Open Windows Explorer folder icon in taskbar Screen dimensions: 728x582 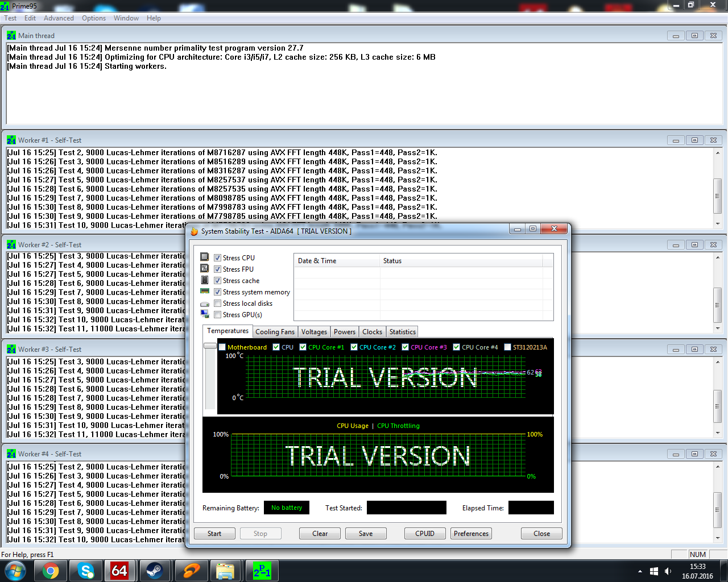(226, 570)
